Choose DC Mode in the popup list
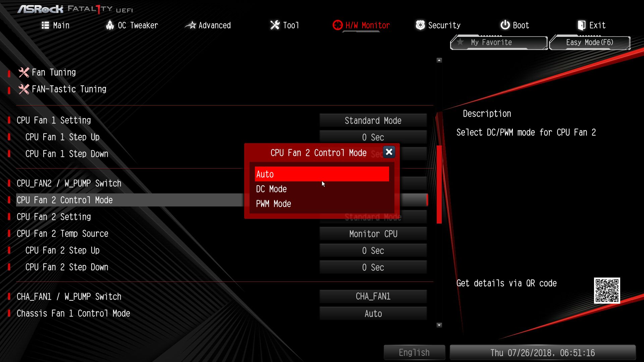Screen dimensions: 644x362 point(271,189)
